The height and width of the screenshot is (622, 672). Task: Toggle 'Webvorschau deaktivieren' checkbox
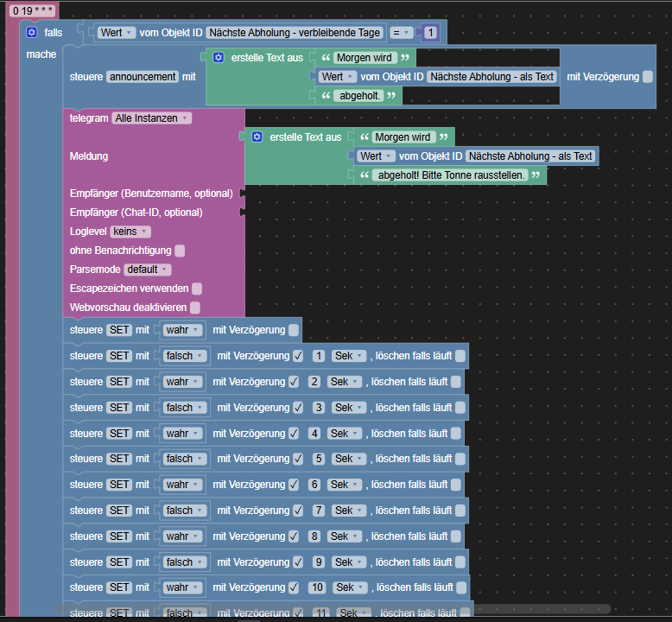[x=195, y=308]
